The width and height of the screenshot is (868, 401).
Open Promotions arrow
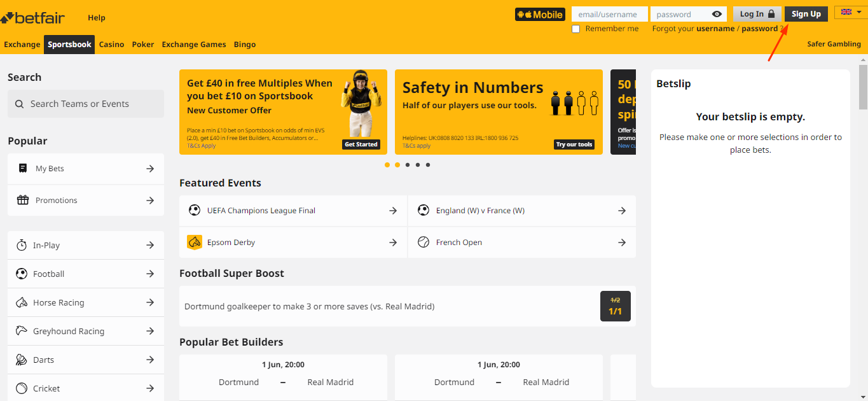[x=150, y=200]
